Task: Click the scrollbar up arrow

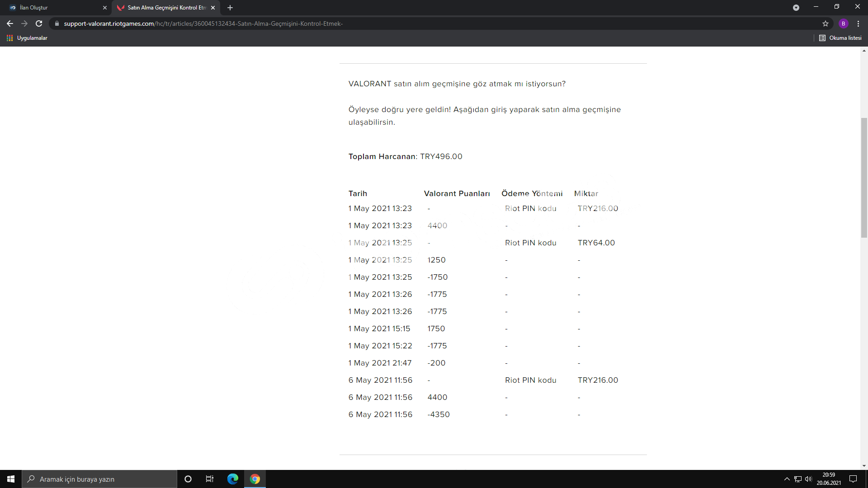Action: click(x=864, y=51)
